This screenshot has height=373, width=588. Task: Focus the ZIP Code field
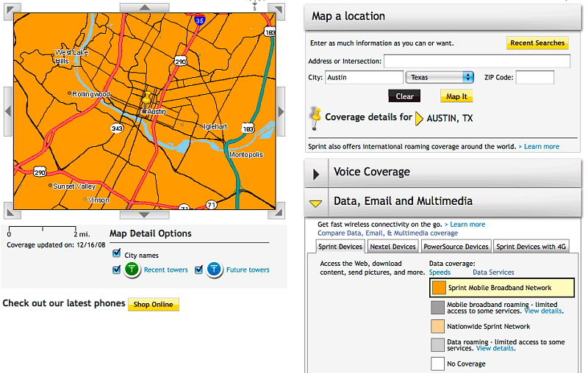pos(535,78)
